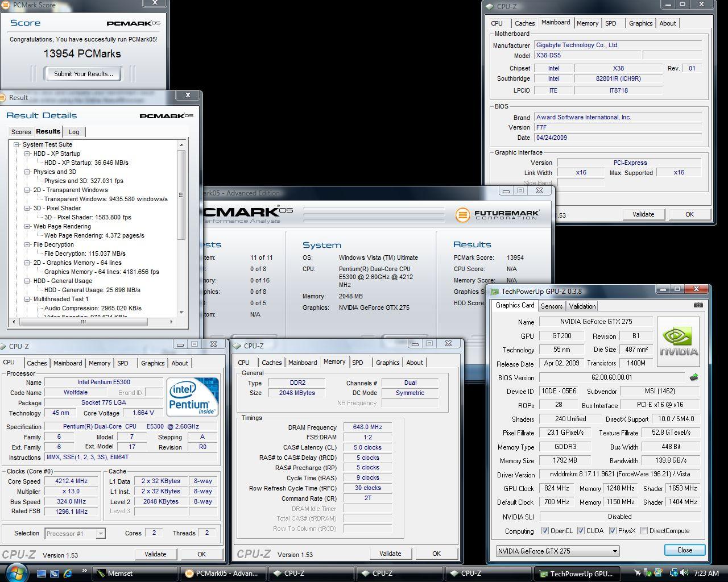Click the PCMark05 taskbar button
The width and height of the screenshot is (728, 582).
click(224, 573)
